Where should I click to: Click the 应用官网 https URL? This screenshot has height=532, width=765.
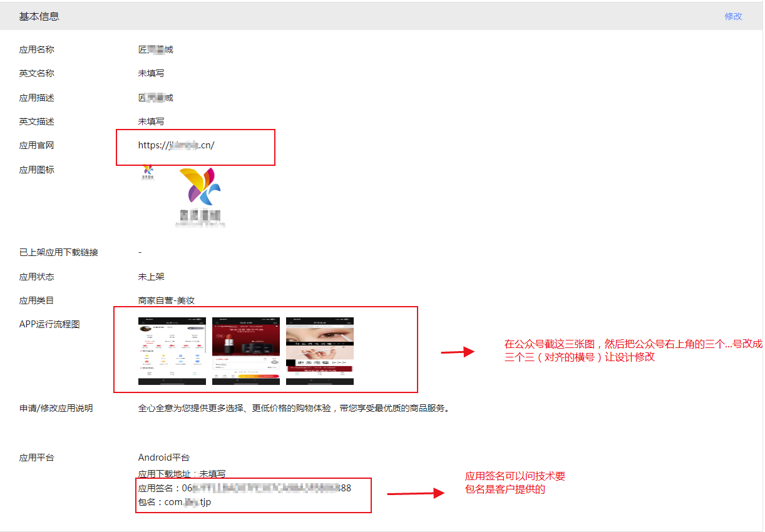(176, 145)
